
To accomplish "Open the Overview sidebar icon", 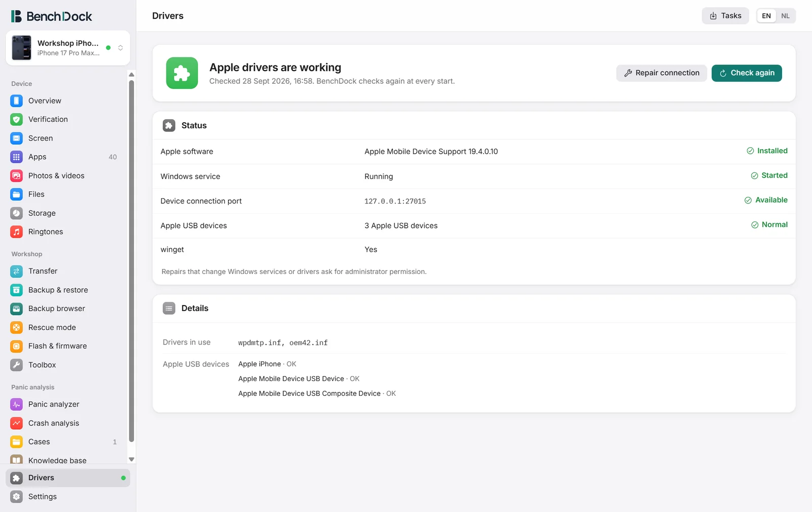I will (17, 101).
